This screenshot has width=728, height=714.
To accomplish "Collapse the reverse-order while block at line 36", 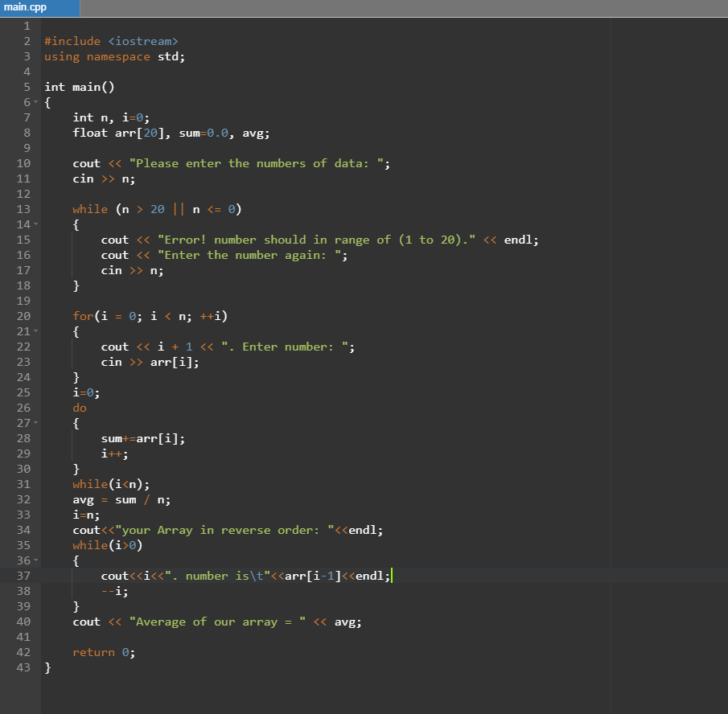I will coord(37,560).
